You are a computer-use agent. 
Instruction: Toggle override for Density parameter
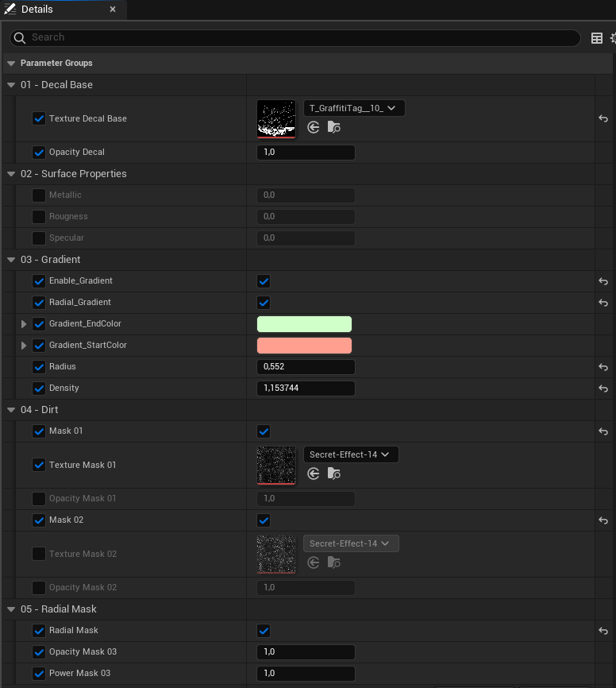[39, 388]
